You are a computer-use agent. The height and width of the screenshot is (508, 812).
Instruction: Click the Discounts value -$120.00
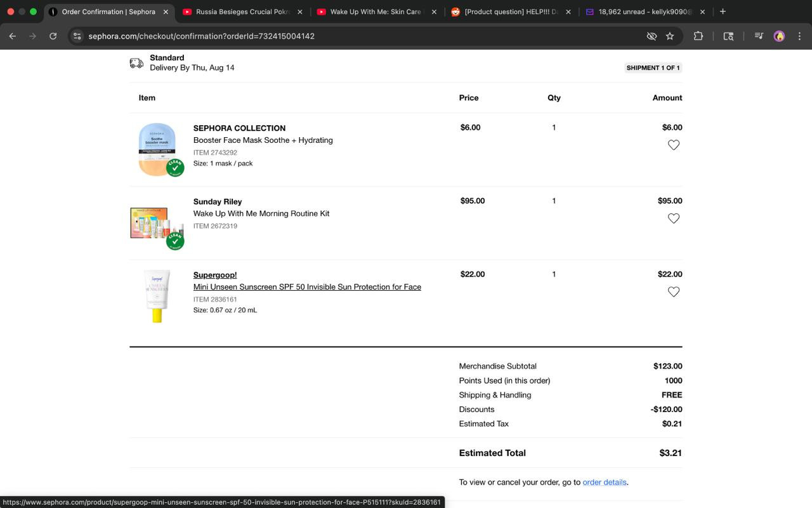click(666, 410)
